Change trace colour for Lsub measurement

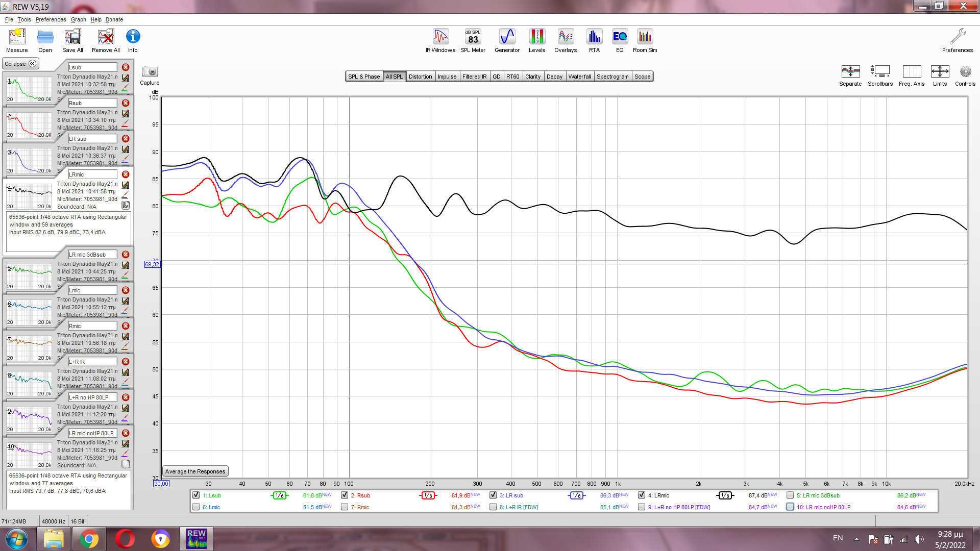(x=126, y=89)
